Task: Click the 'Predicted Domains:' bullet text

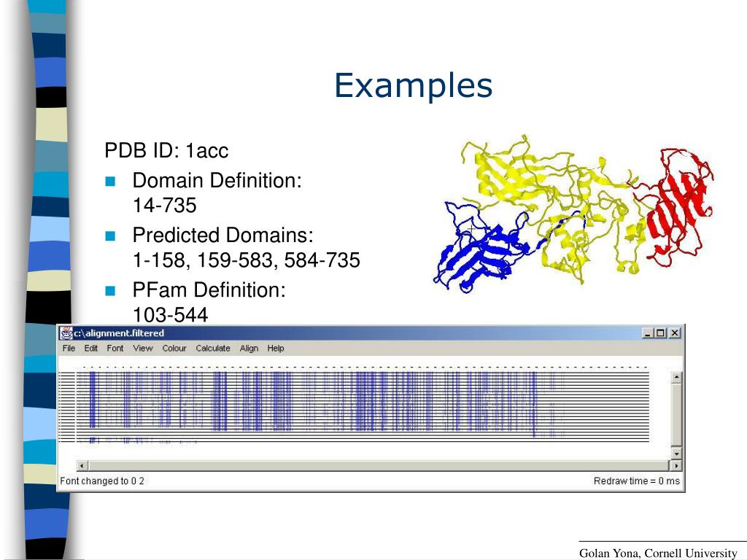Action: point(223,236)
